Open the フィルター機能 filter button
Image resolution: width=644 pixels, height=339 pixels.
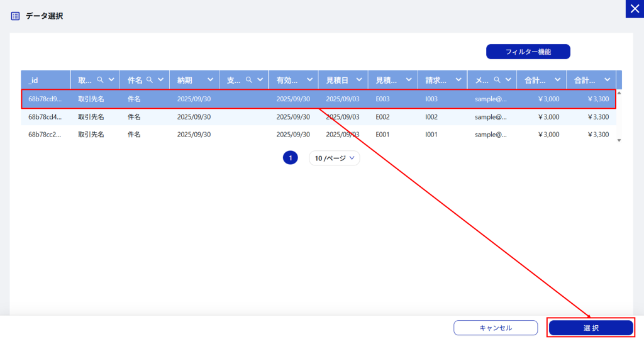[x=528, y=52]
